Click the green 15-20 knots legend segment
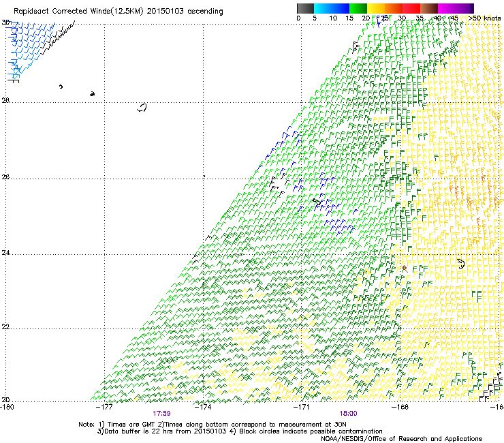Screen dimensions: 504x443 coord(358,8)
